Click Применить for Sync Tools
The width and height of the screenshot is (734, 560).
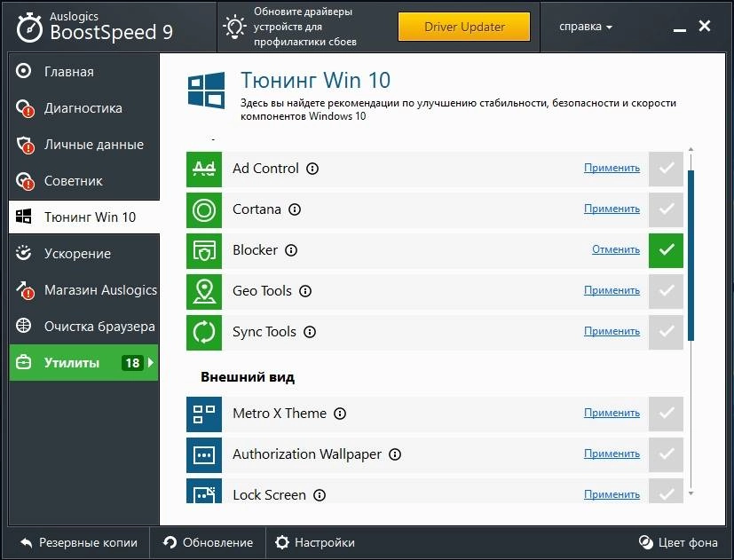coord(612,331)
